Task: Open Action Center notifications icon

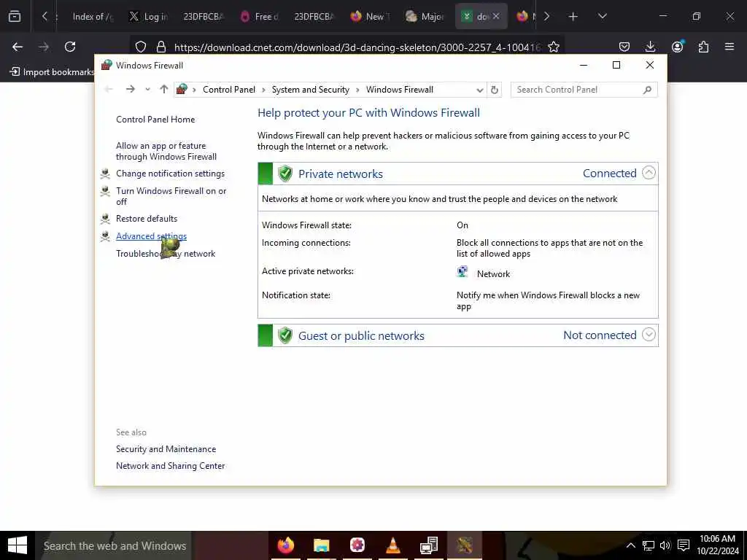Action: click(x=684, y=545)
